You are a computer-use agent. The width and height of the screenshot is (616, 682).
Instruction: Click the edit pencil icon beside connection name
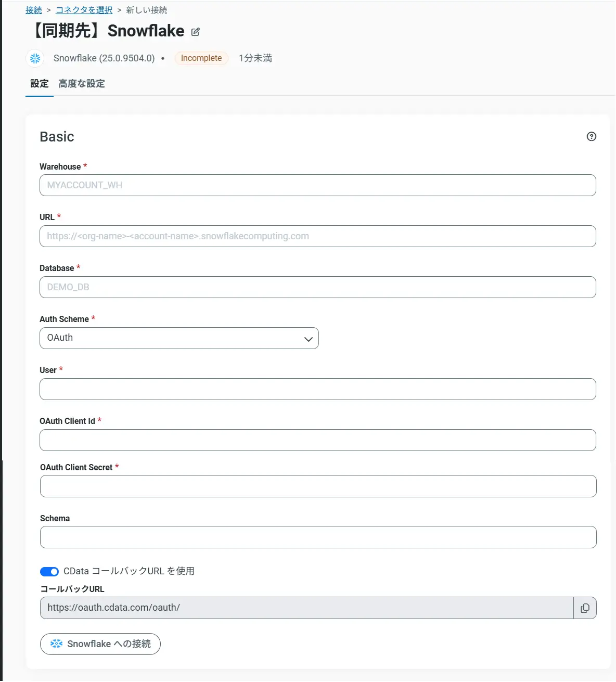(196, 32)
